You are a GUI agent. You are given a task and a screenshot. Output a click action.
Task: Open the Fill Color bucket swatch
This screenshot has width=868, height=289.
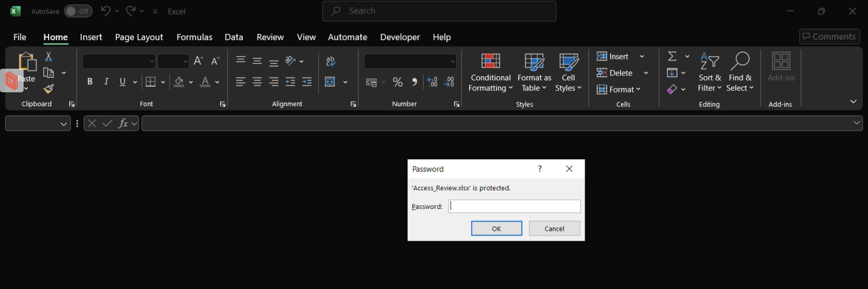coord(179,82)
